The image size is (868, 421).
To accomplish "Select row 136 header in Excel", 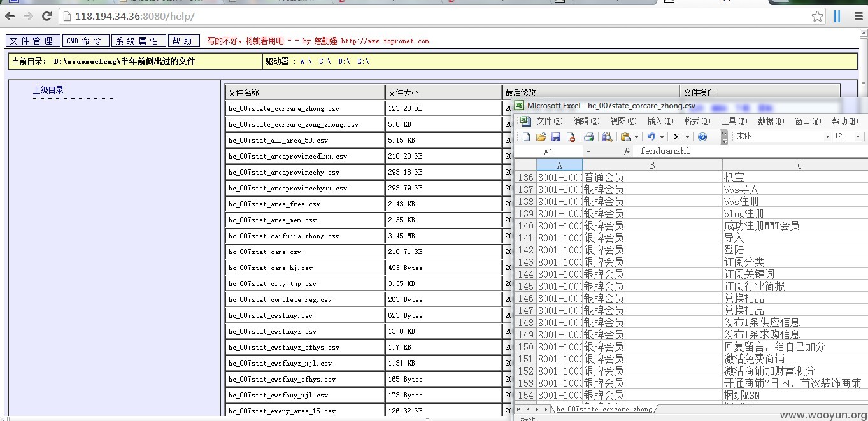I will click(525, 177).
